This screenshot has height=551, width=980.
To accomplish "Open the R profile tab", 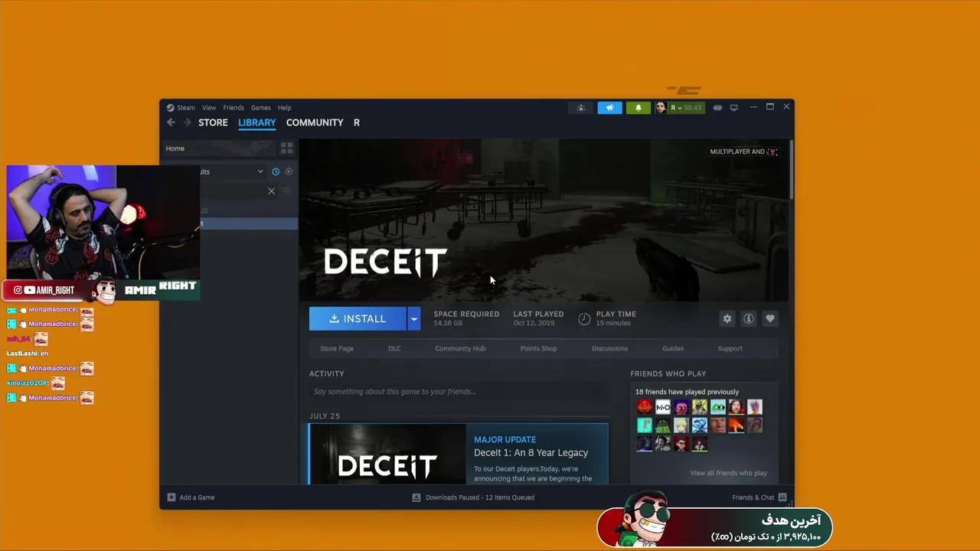I will pyautogui.click(x=357, y=122).
